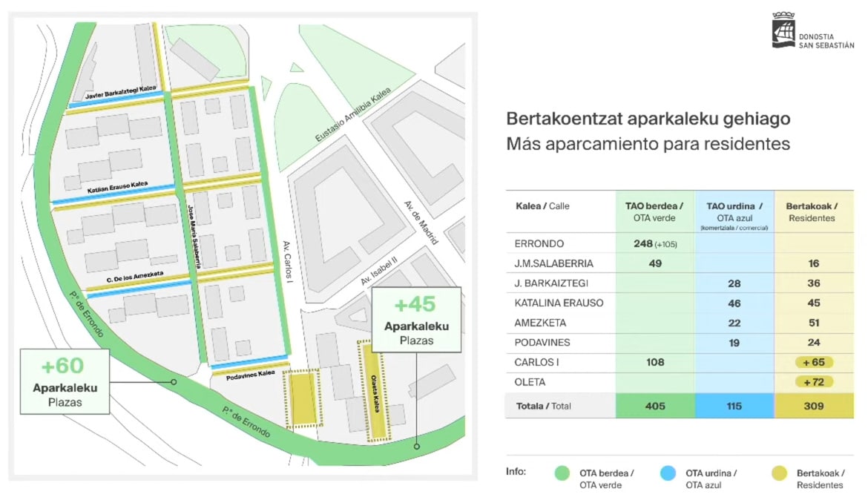This screenshot has width=868, height=503.
Task: Select the ERRONDO row label
Action: 539,244
